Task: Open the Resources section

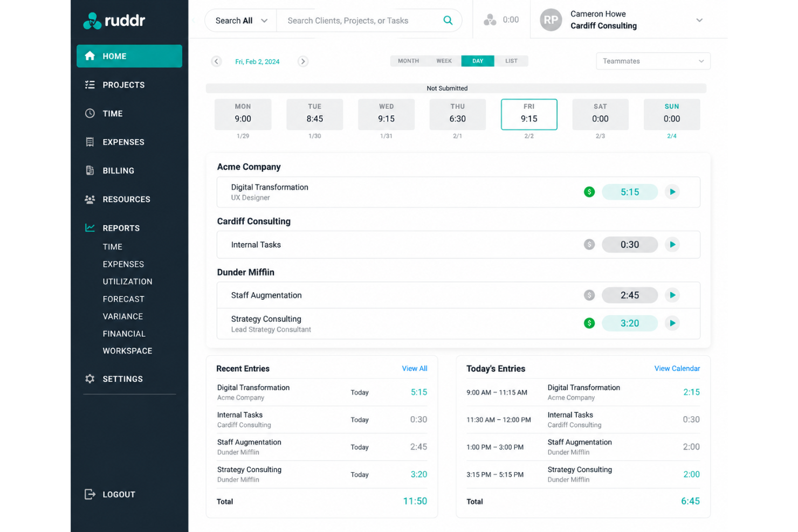Action: [127, 199]
